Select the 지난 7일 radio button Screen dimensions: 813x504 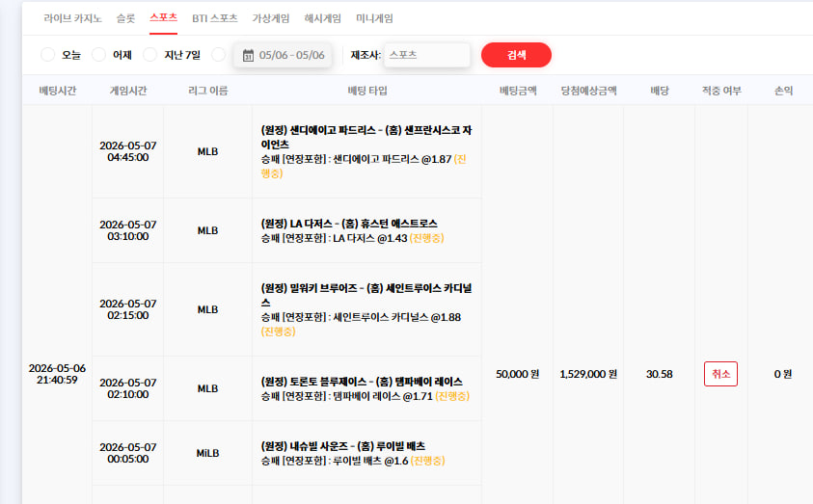click(x=149, y=54)
